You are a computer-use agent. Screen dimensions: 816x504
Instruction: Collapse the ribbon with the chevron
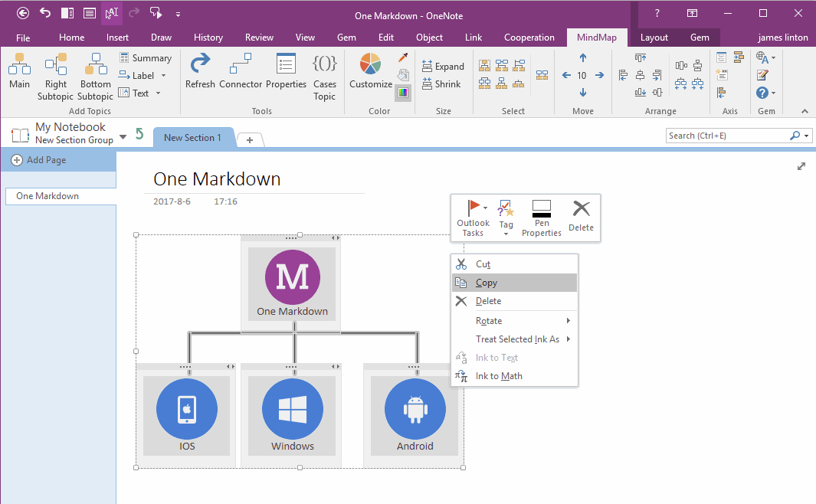click(805, 111)
